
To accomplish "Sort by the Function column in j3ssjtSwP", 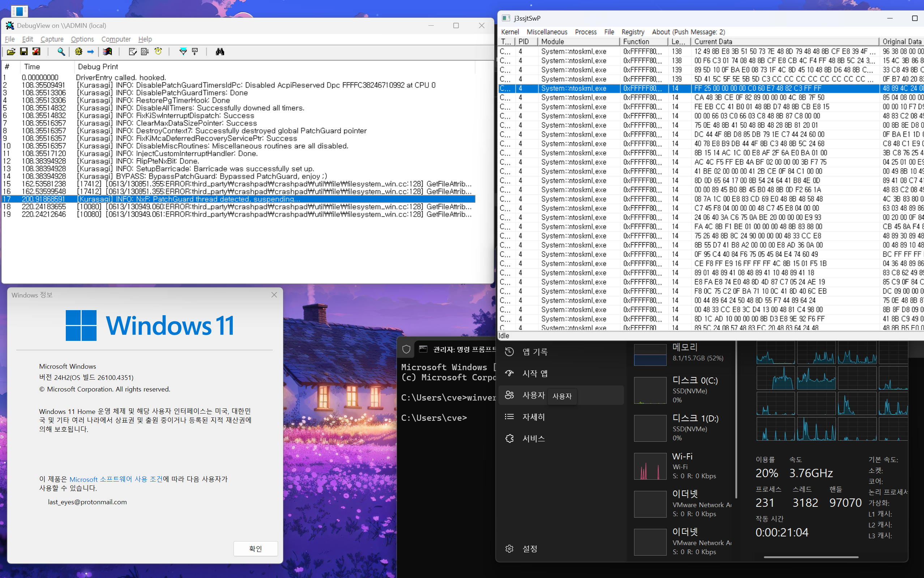I will (x=644, y=42).
